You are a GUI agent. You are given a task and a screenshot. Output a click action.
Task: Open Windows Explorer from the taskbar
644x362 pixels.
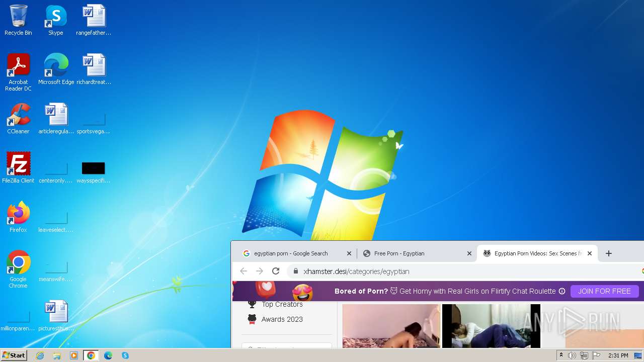pos(57,355)
